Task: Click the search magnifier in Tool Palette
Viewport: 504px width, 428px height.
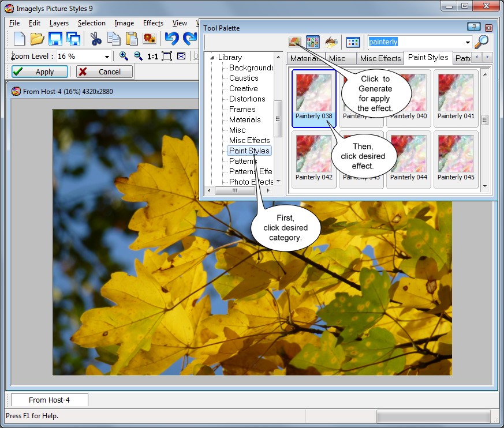Action: pos(481,42)
